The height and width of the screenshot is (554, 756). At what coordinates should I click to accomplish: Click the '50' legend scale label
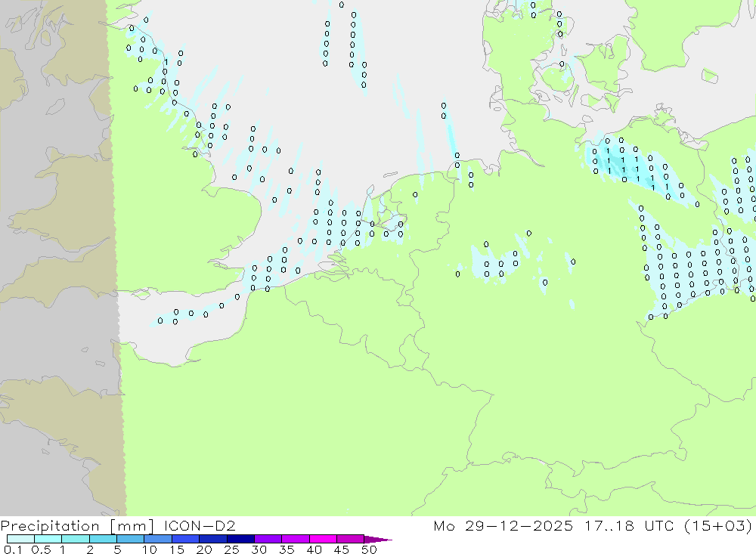[370, 549]
